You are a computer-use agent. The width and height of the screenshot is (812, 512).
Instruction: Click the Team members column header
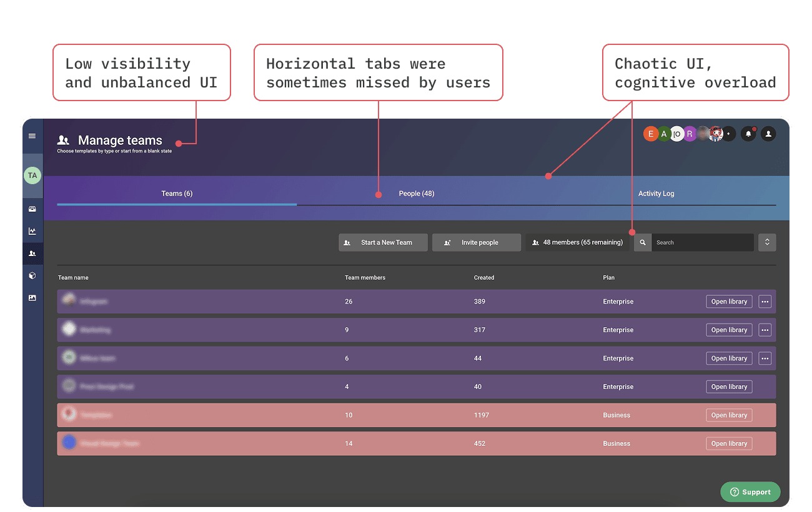[x=365, y=278]
